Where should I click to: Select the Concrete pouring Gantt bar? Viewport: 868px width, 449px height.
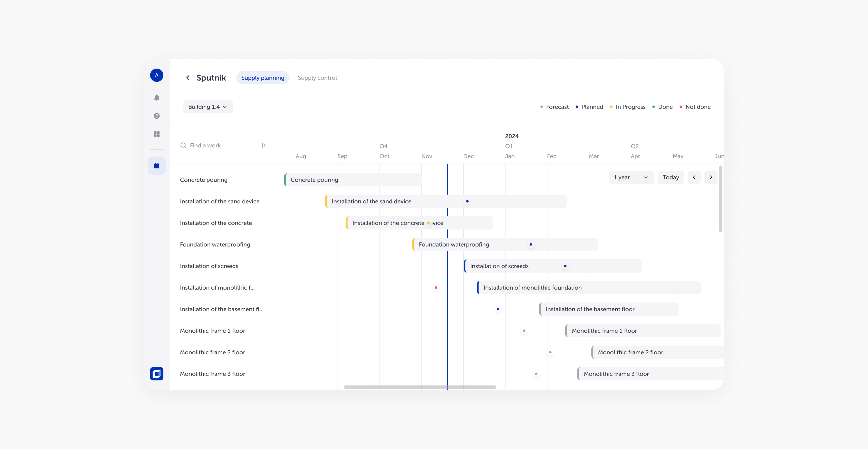352,180
